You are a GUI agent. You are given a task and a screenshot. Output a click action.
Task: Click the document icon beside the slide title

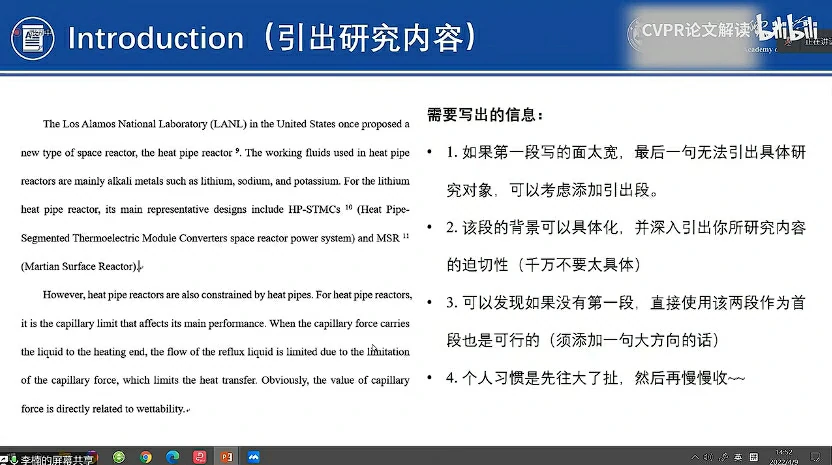coord(31,39)
